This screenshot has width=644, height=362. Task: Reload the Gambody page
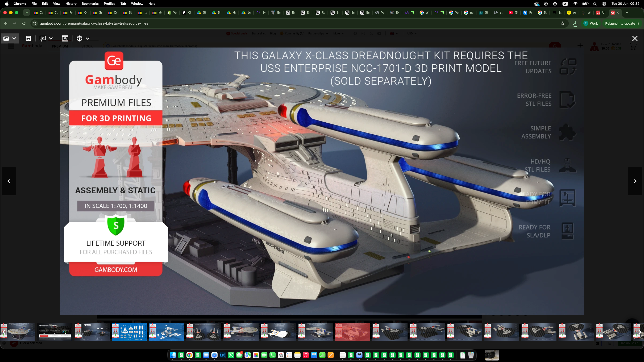pyautogui.click(x=24, y=23)
